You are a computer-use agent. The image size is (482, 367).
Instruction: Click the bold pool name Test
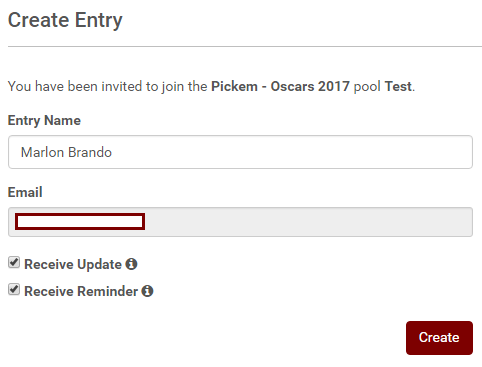(398, 86)
